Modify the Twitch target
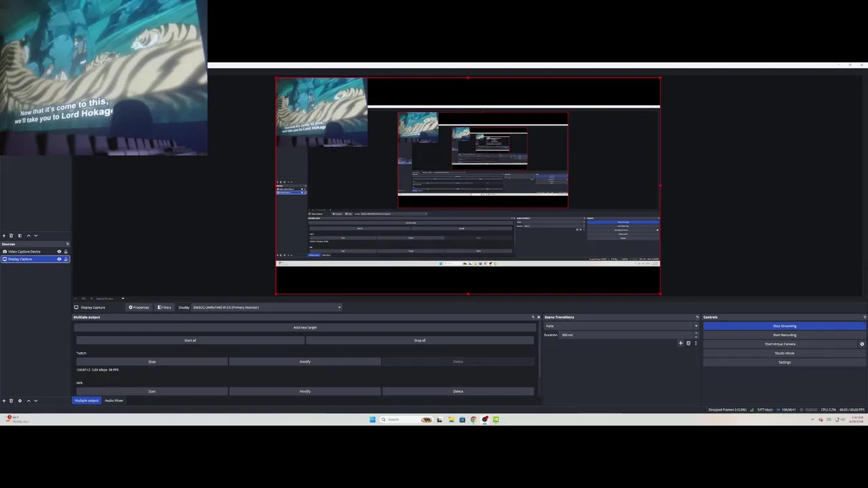The image size is (868, 488). coord(305,361)
